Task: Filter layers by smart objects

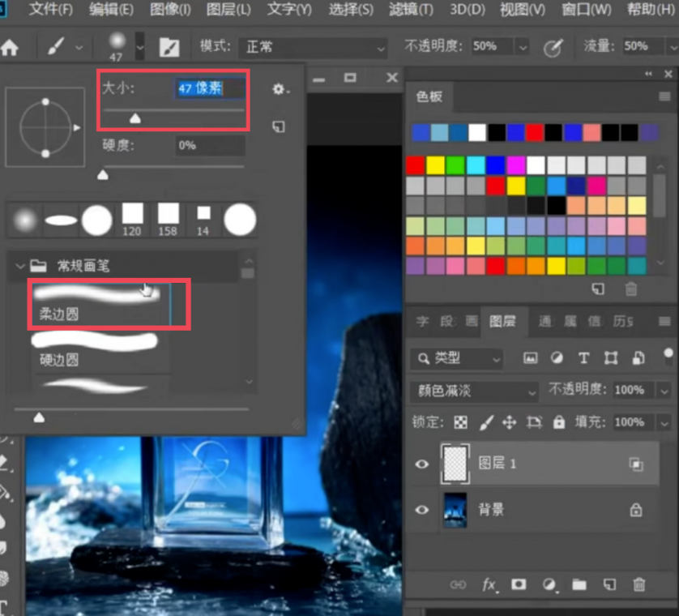Action: [638, 357]
